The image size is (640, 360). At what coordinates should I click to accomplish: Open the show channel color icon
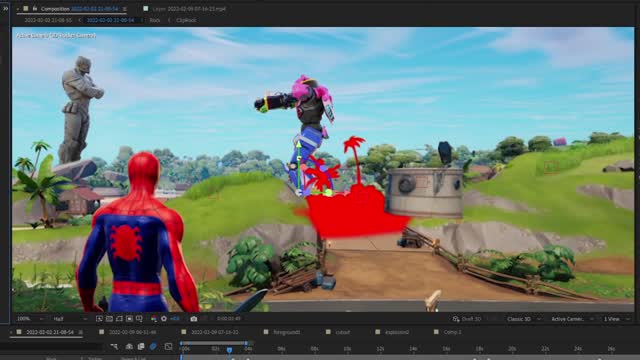(154, 319)
